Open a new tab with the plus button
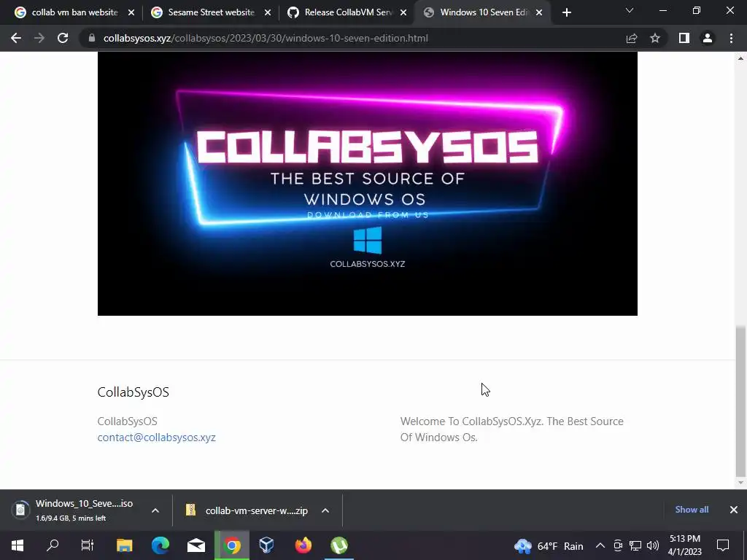The image size is (747, 560). 566,13
